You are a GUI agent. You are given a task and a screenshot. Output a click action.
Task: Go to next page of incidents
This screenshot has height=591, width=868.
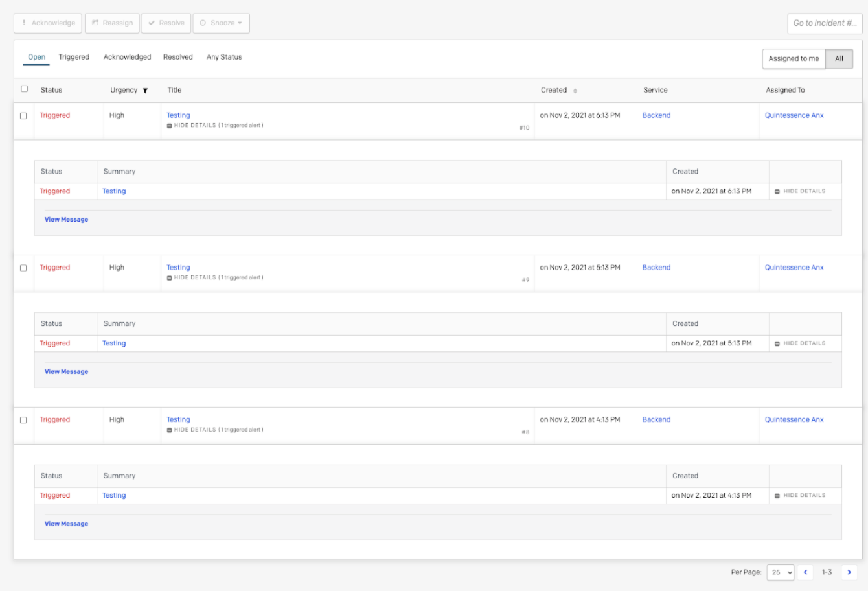click(x=849, y=572)
